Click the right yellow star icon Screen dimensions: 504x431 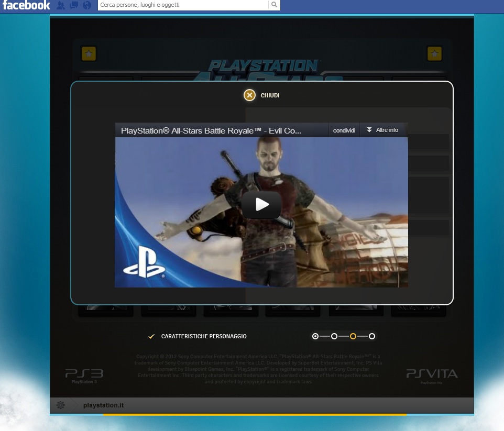click(434, 53)
